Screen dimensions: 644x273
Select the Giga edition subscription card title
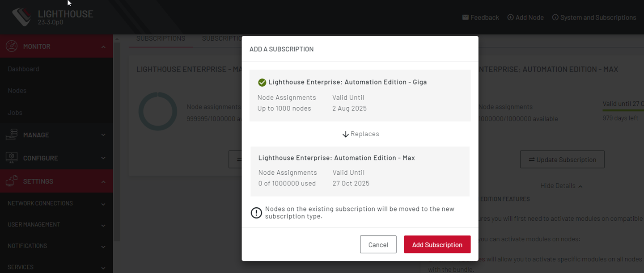point(347,82)
